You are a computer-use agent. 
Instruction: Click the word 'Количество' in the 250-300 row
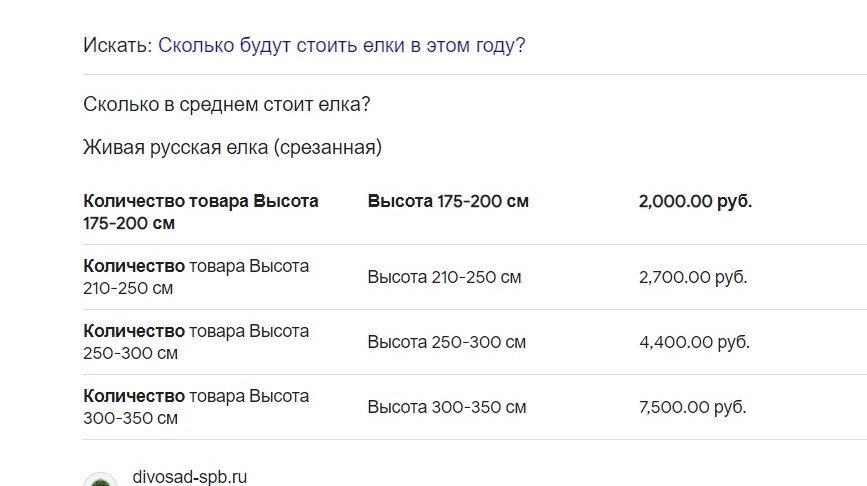click(134, 331)
